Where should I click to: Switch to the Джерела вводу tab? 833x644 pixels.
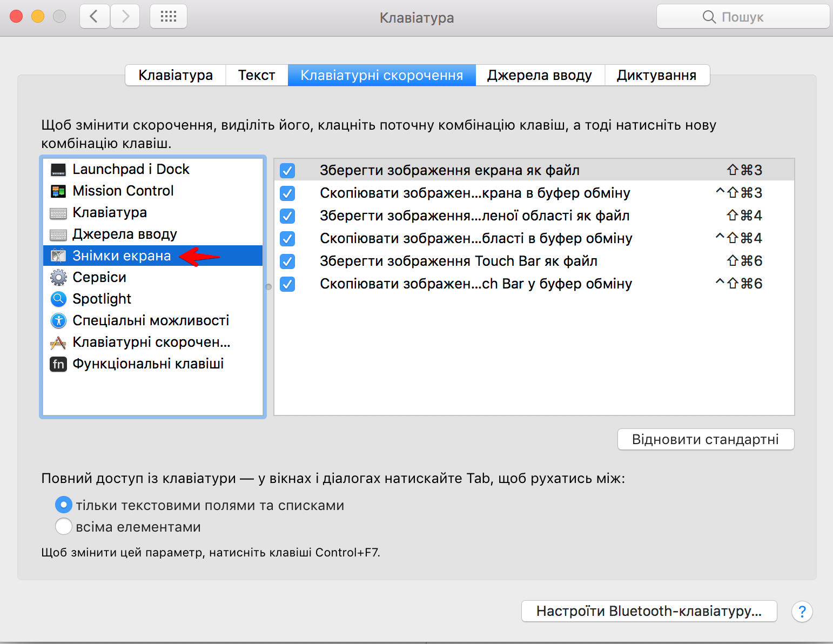(540, 75)
